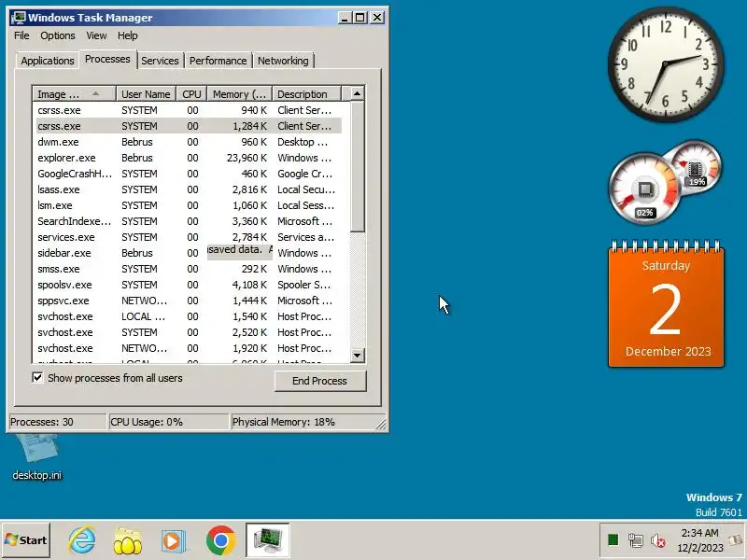
Task: Click the green Task Manager tray icon
Action: pyautogui.click(x=613, y=540)
